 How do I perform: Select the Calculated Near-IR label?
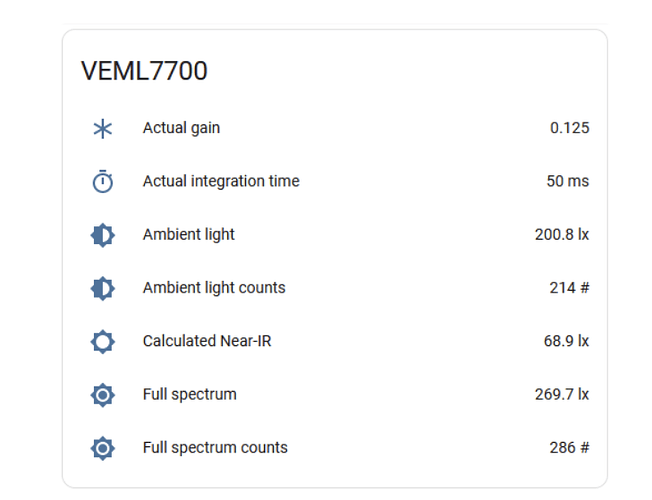(207, 341)
